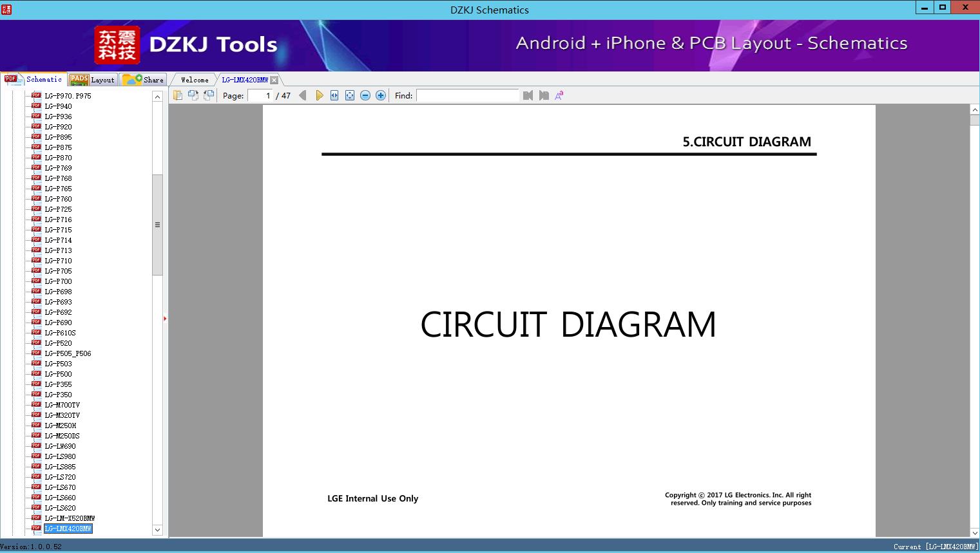Viewport: 980px width, 553px height.
Task: Open LG-M250H schematic
Action: [60, 426]
